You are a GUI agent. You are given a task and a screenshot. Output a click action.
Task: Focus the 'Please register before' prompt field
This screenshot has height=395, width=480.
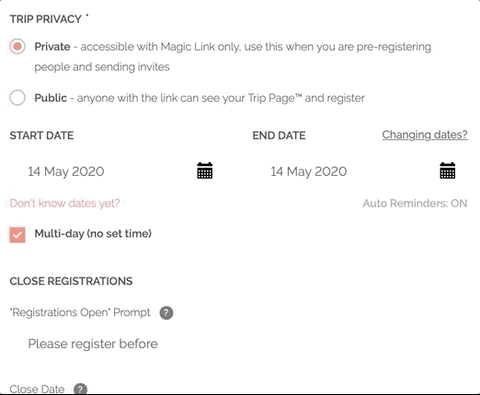click(239, 344)
